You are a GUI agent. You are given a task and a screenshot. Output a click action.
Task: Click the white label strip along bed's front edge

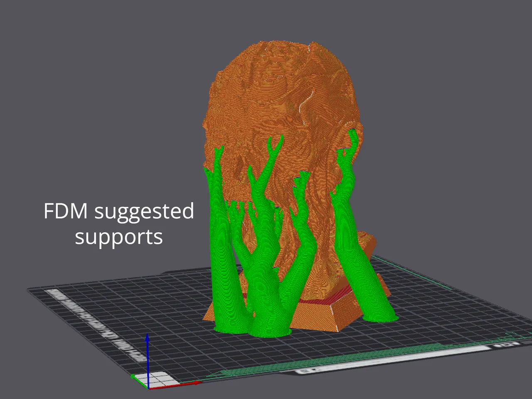click(374, 366)
